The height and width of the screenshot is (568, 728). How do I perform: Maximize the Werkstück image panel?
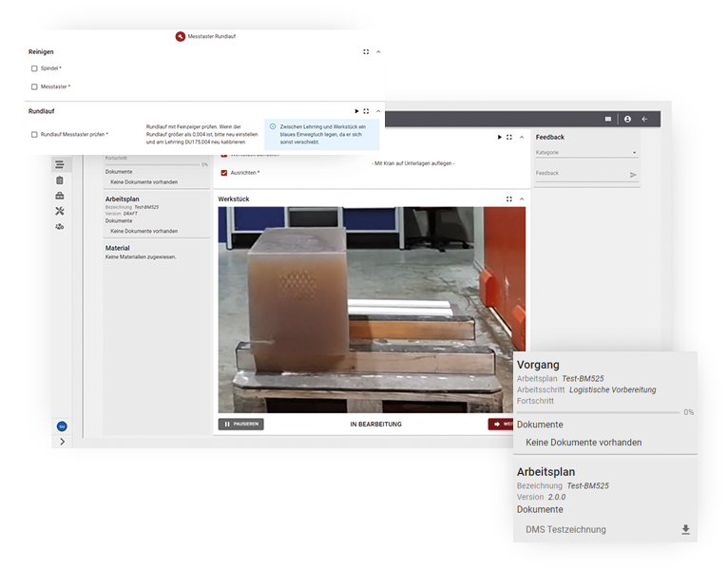pos(509,199)
